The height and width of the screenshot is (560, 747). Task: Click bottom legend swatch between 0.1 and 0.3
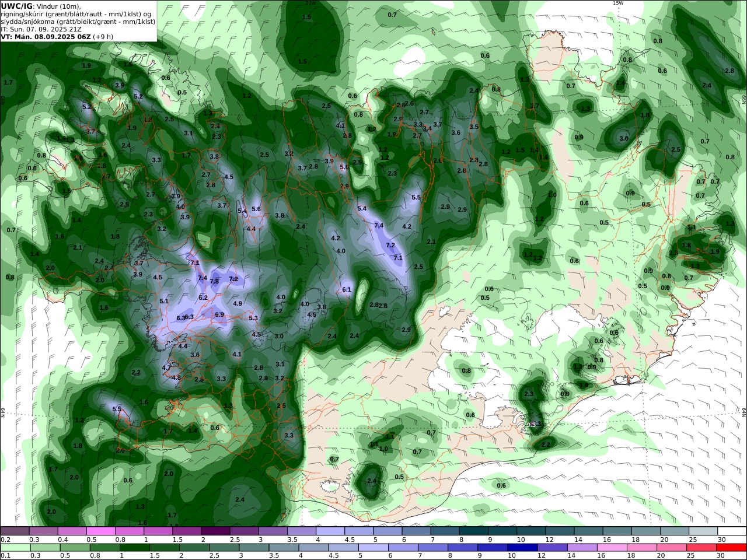15,547
